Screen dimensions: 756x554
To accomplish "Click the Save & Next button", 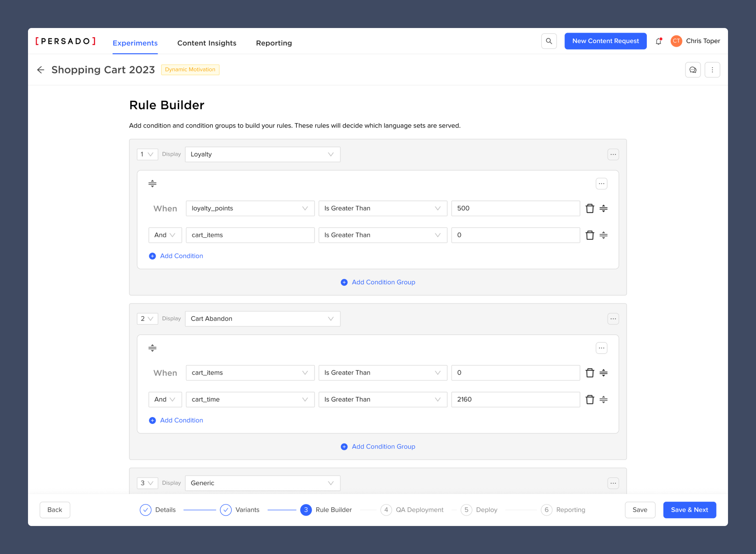I will (x=689, y=510).
